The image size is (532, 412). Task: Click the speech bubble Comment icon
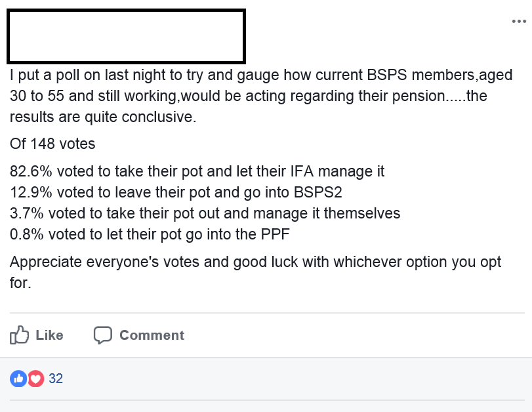103,335
